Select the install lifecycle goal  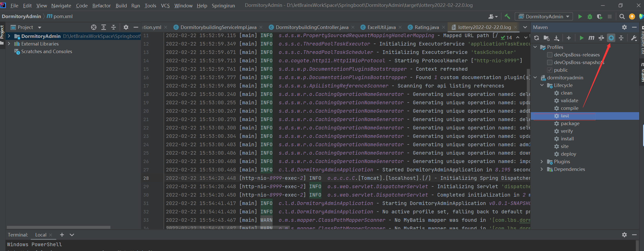point(567,139)
